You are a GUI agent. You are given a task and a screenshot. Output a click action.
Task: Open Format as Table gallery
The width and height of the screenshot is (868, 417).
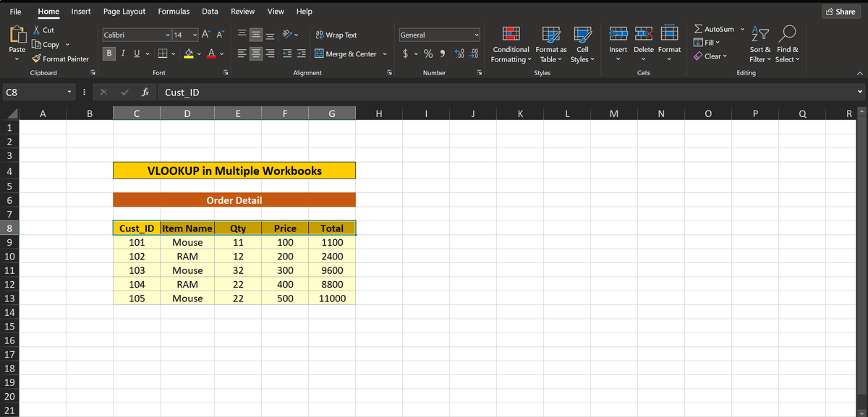click(x=551, y=45)
